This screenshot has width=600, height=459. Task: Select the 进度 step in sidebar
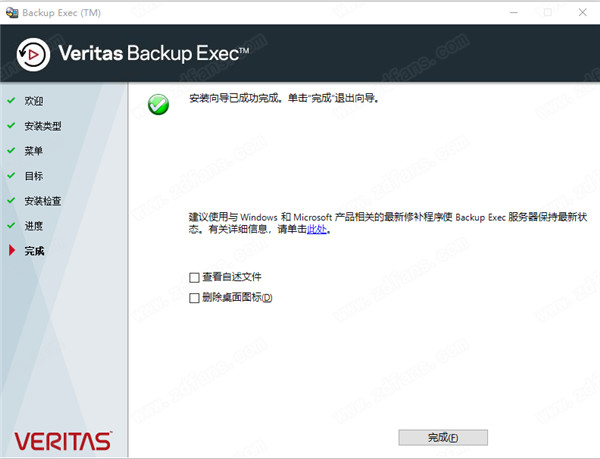34,226
